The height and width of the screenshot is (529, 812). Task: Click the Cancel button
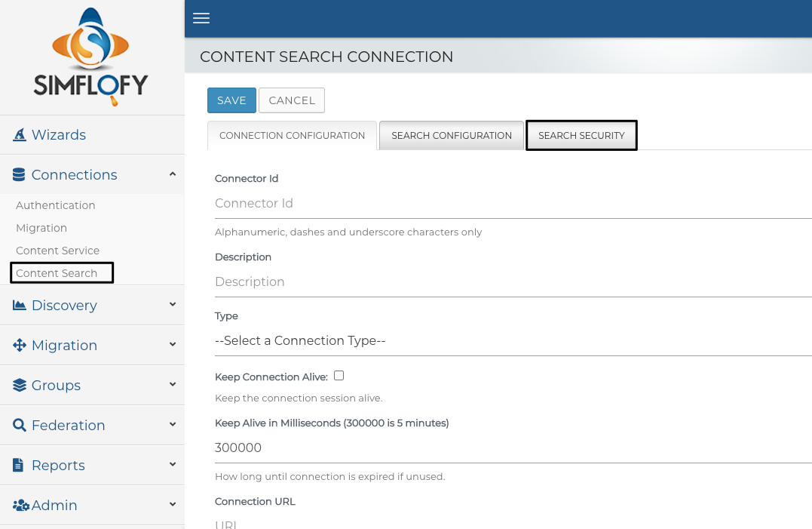point(292,100)
